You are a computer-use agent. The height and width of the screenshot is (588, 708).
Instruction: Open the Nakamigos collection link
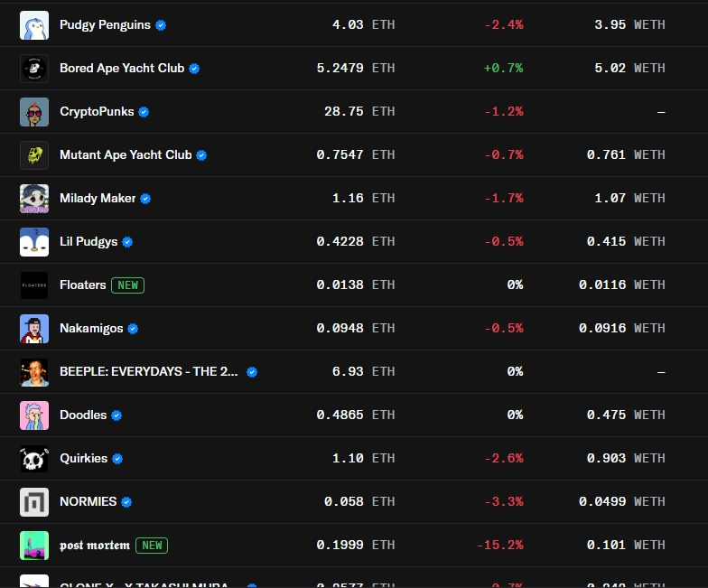click(x=91, y=329)
